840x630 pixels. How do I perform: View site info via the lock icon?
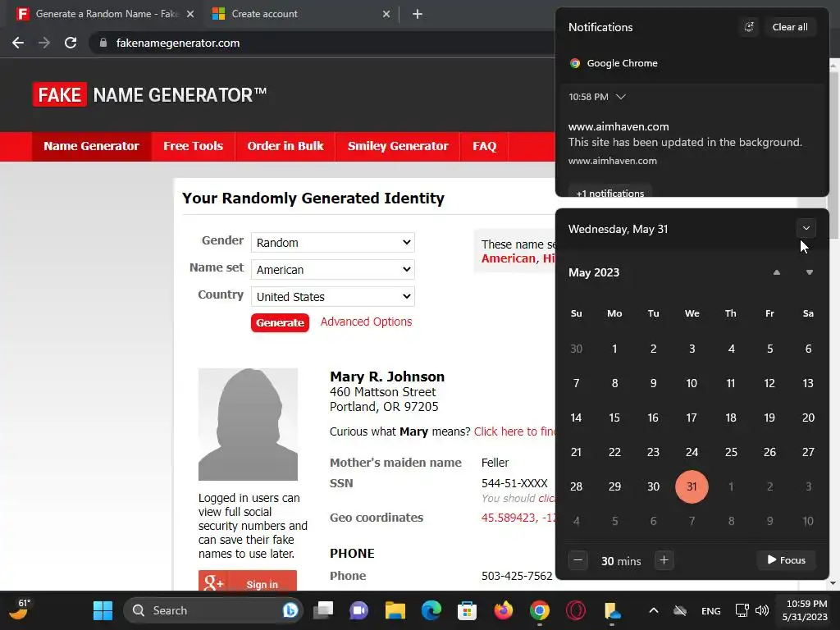pos(103,43)
